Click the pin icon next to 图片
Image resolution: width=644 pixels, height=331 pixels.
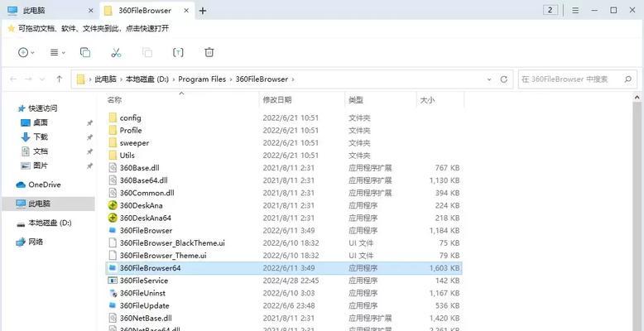89,165
